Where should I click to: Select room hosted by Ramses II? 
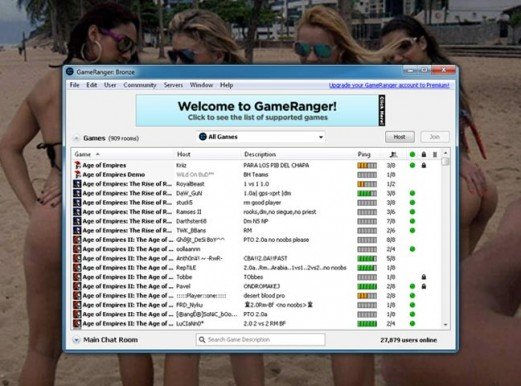coord(257,212)
